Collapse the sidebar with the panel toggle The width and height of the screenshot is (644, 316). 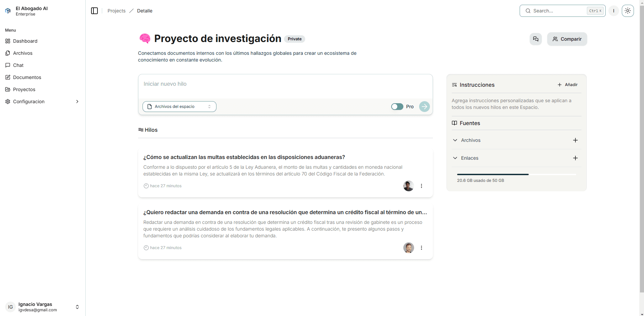click(x=94, y=11)
